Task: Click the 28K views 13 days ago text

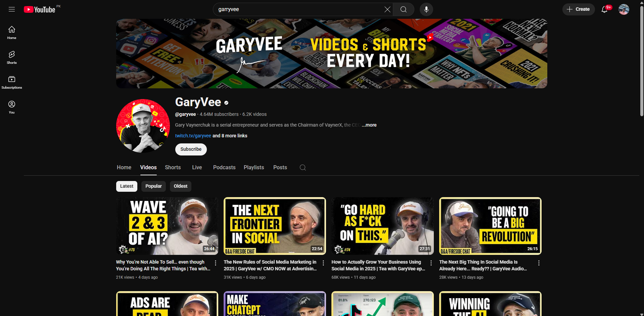Action: tap(461, 277)
